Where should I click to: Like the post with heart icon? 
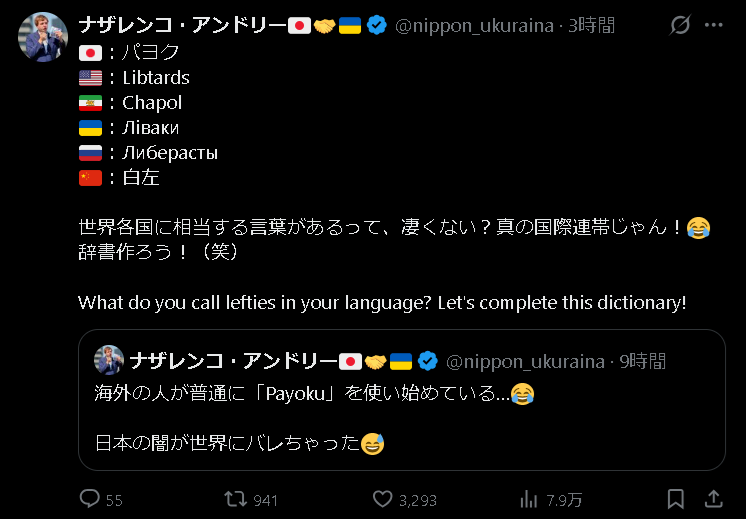382,499
